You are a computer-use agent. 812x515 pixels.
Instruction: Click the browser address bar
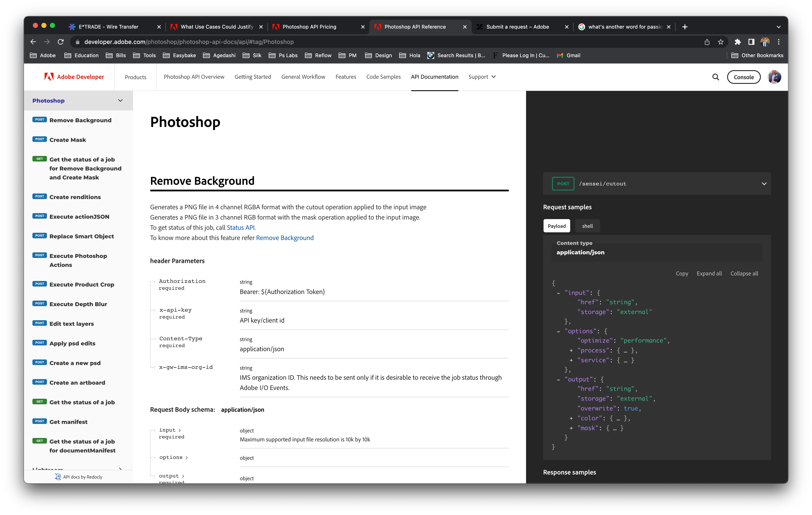371,42
